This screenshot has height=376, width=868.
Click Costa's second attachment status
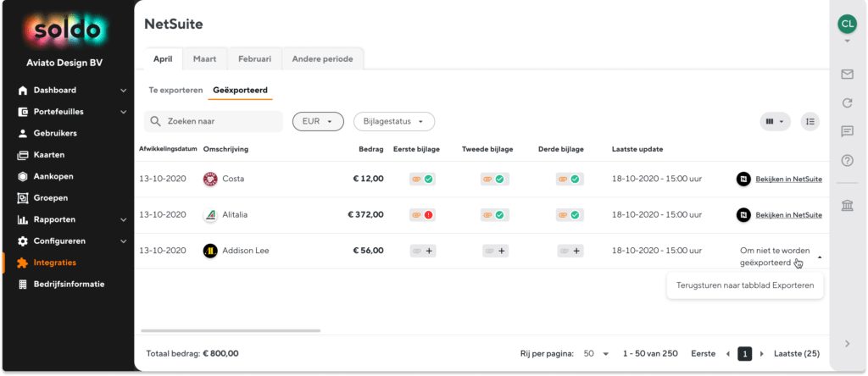coord(494,180)
